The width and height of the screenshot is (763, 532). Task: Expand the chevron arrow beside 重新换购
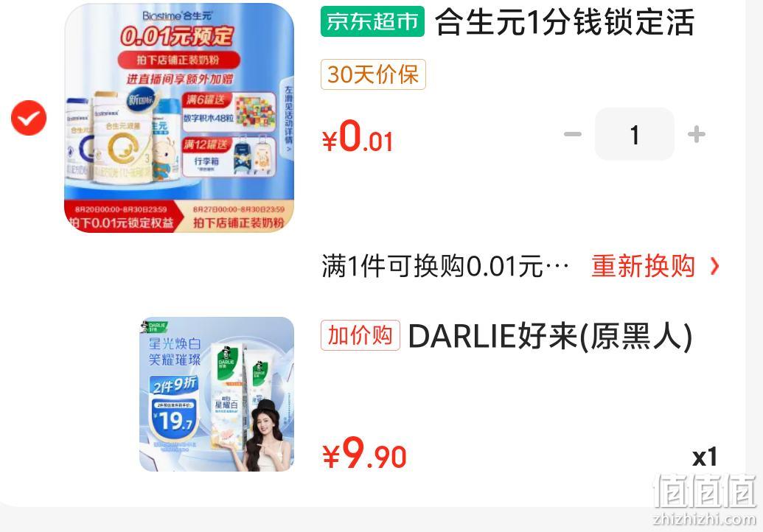tap(714, 266)
